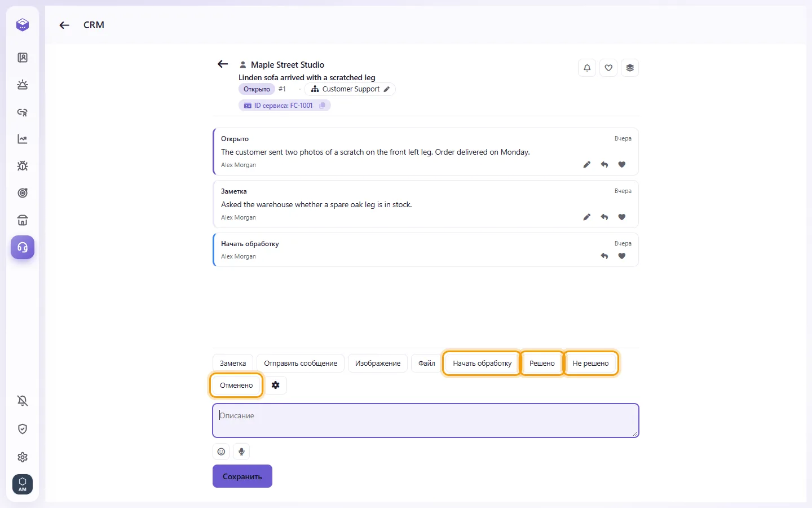This screenshot has height=508, width=812.
Task: Select the 'Файл' action
Action: pyautogui.click(x=426, y=363)
